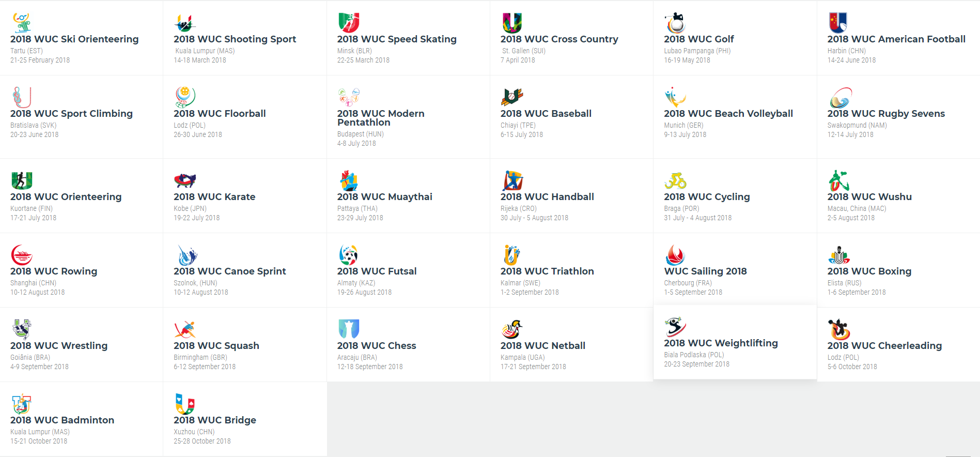980x457 pixels.
Task: Open the 2018 WUC Rugby Sevens link
Action: point(886,114)
